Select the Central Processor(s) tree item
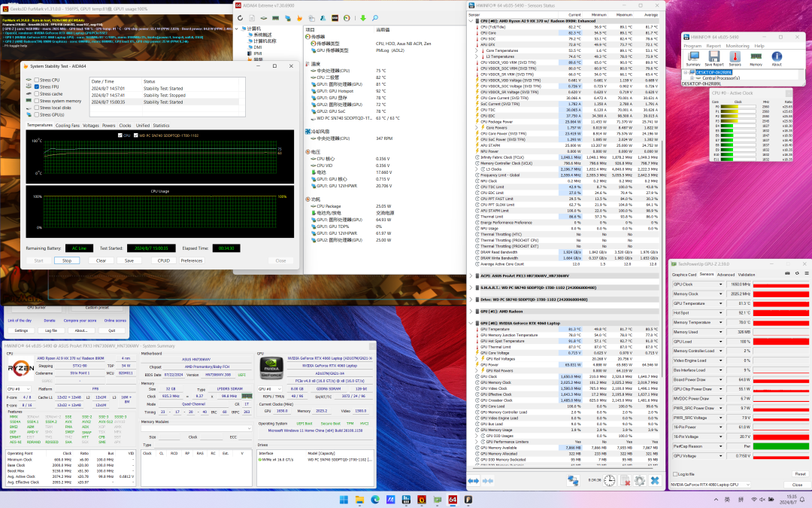The height and width of the screenshot is (508, 812). (722, 78)
